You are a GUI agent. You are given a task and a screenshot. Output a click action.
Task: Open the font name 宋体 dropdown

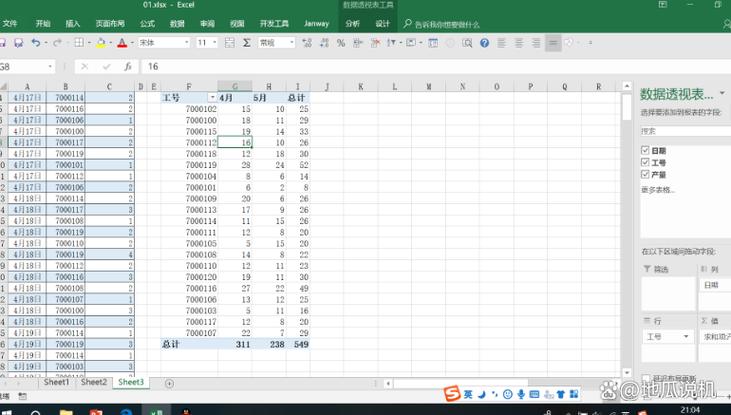tap(186, 43)
